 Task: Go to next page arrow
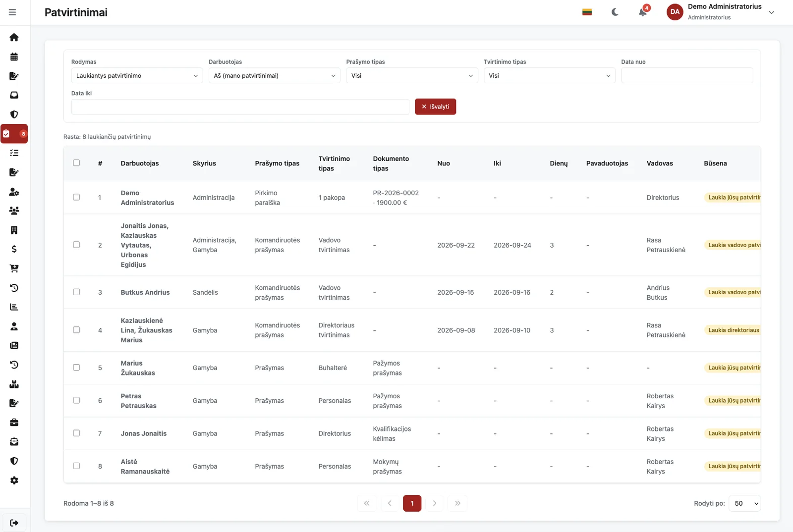(x=435, y=503)
